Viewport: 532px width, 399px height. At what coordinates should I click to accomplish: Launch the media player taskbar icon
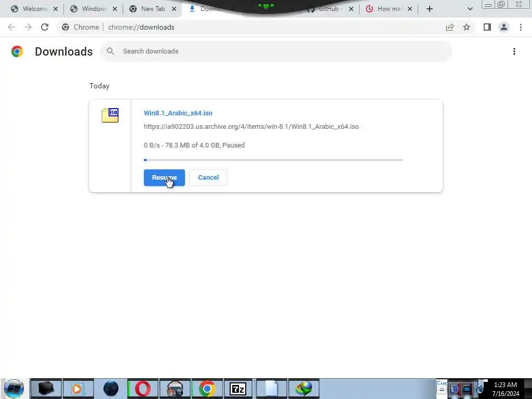click(x=78, y=389)
